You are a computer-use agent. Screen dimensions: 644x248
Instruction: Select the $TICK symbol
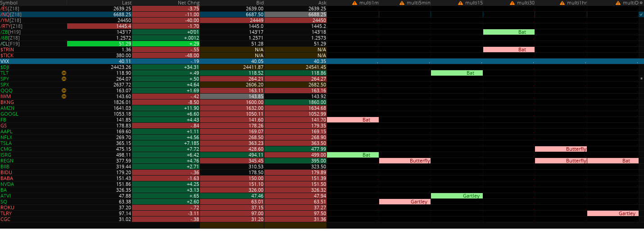7,55
